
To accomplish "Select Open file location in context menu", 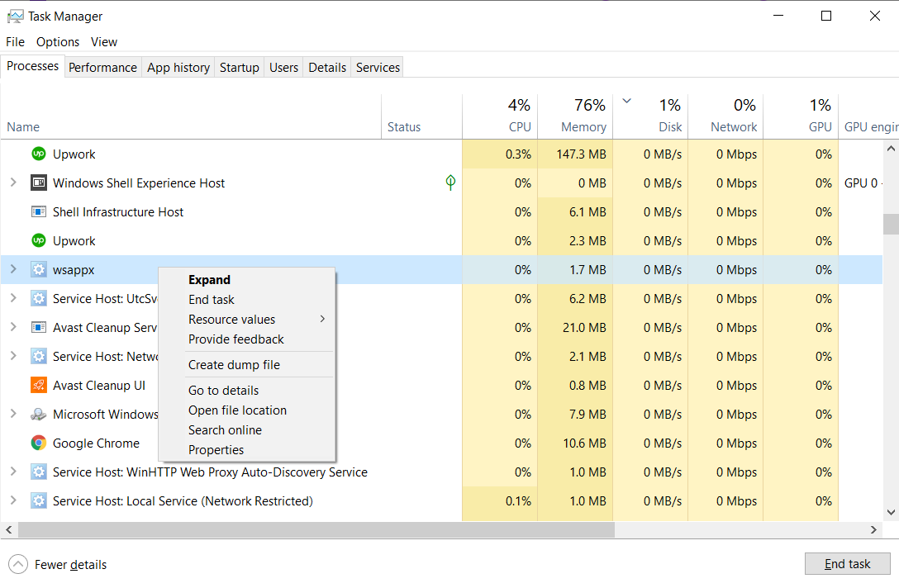I will (237, 410).
